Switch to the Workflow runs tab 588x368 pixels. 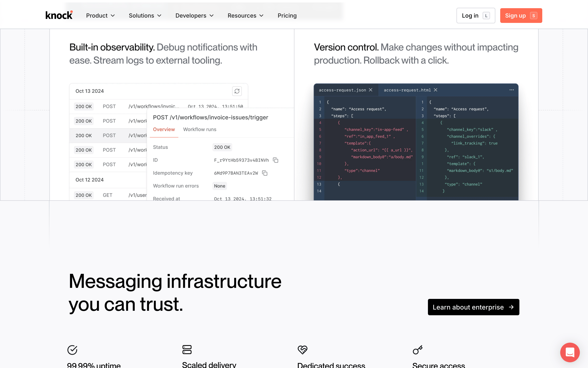(199, 129)
